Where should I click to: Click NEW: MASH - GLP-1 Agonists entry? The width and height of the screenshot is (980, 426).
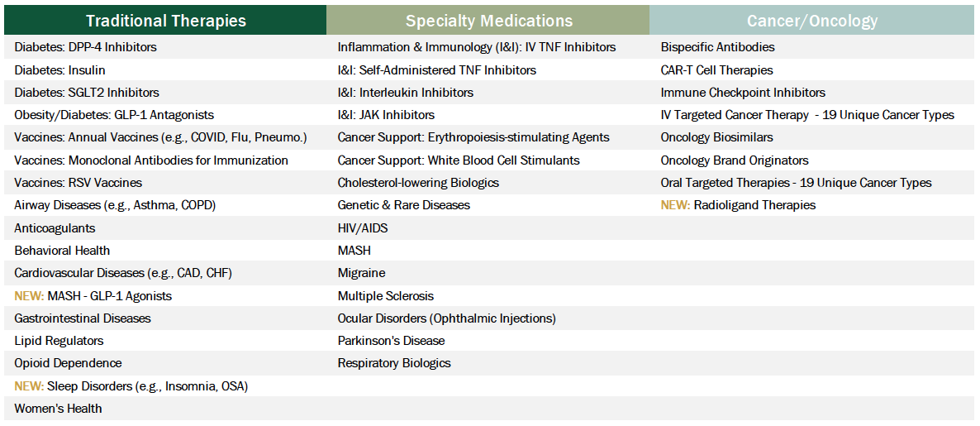point(93,296)
